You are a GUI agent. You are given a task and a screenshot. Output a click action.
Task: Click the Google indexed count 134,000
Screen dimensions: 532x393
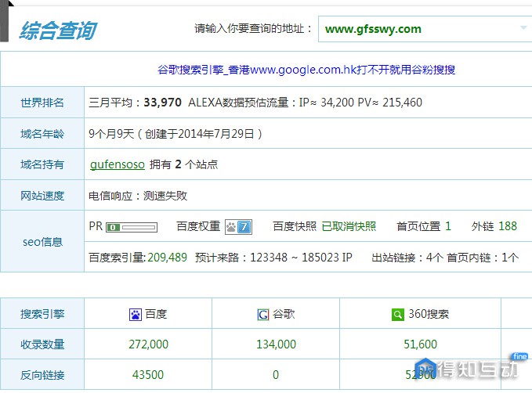[x=276, y=344]
